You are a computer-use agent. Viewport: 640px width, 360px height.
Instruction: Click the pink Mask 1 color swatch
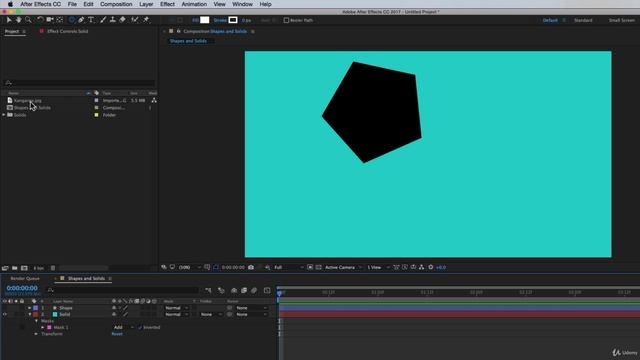49,327
